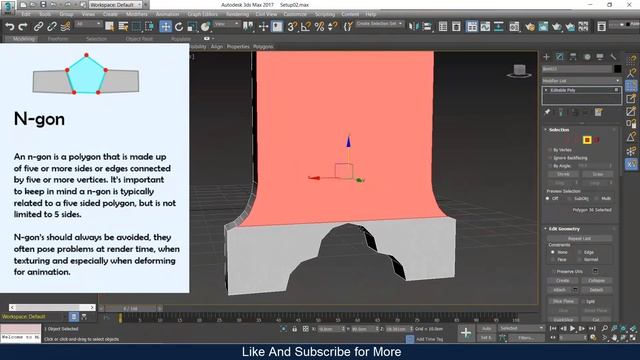The image size is (640, 360).
Task: Enable the Preserve UVs checkbox
Action: [553, 271]
